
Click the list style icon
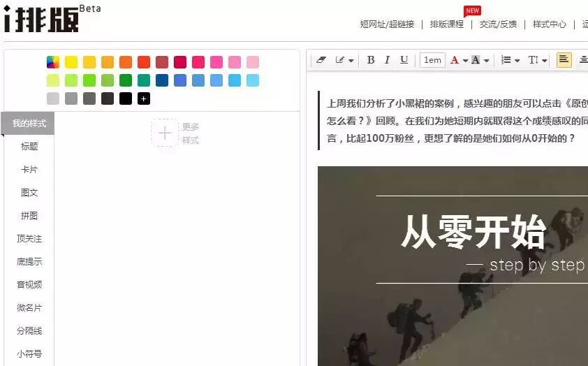[506, 60]
